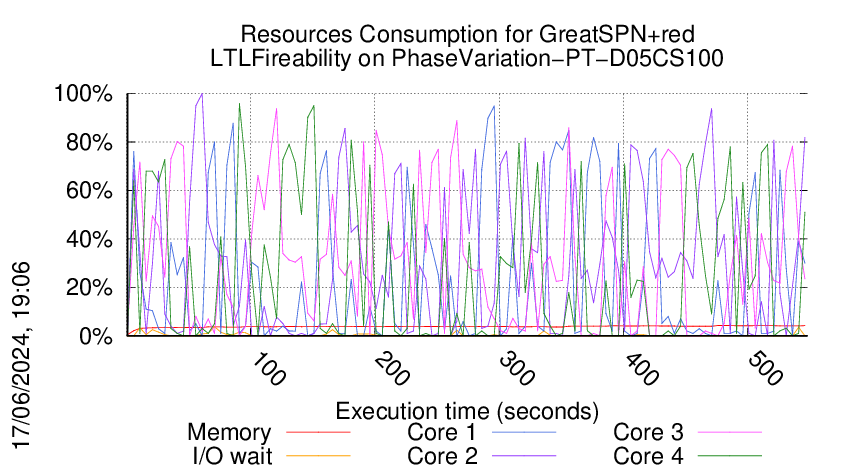Click the chart title 'Resources Consumption for GreatSPN+red'
This screenshot has height=475, width=850.
pyautogui.click(x=467, y=34)
